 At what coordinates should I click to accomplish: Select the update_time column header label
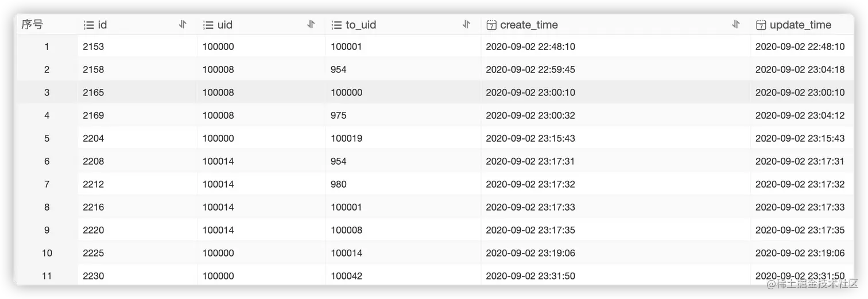[x=800, y=25]
